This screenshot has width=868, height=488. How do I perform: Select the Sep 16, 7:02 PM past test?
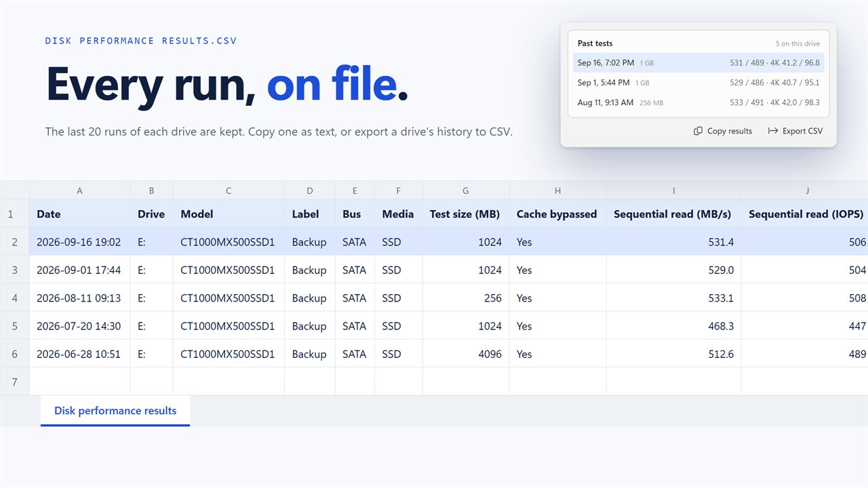point(698,63)
